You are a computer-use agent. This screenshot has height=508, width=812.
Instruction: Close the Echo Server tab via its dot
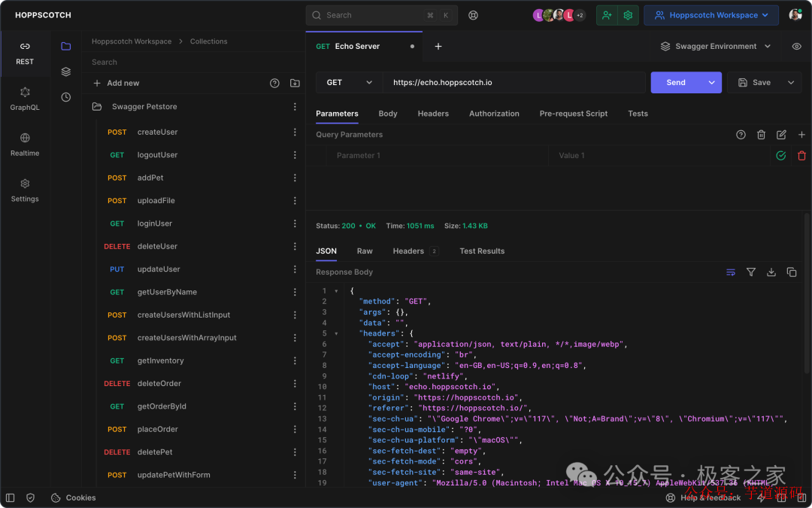coord(412,46)
